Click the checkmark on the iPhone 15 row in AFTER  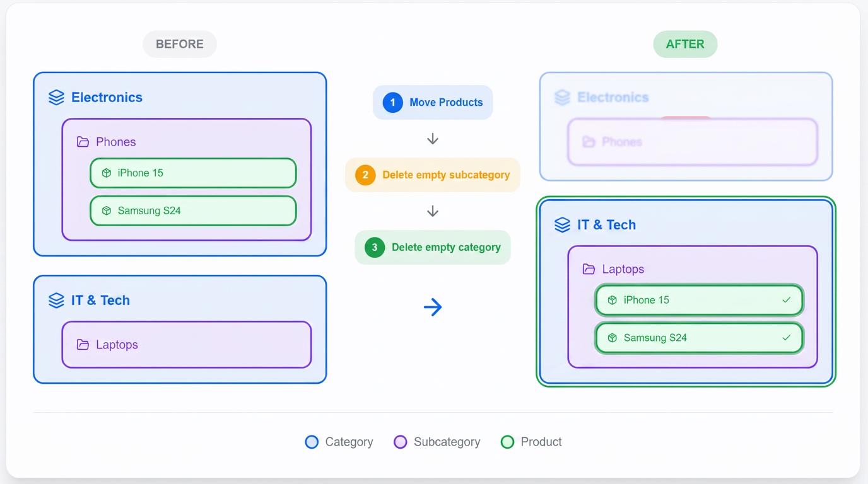[786, 300]
